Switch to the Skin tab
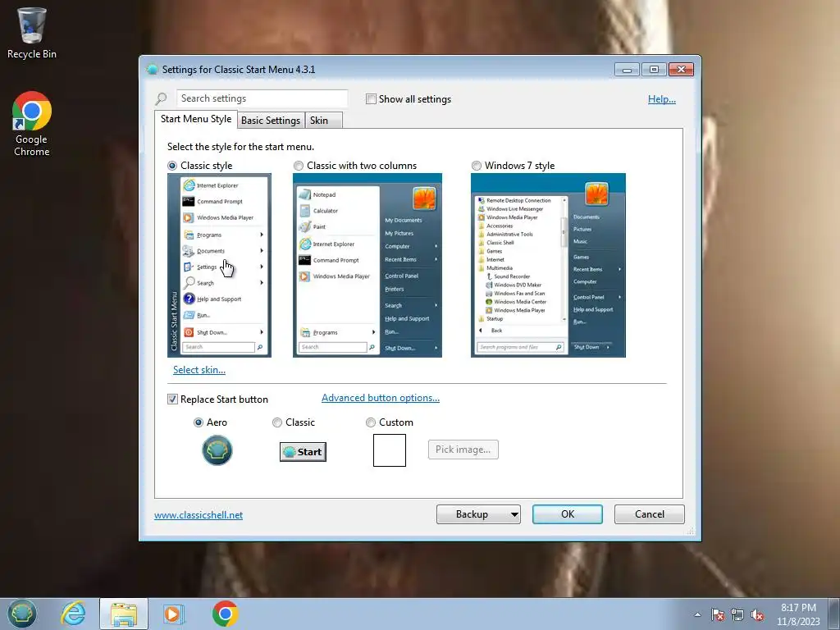 click(x=323, y=120)
